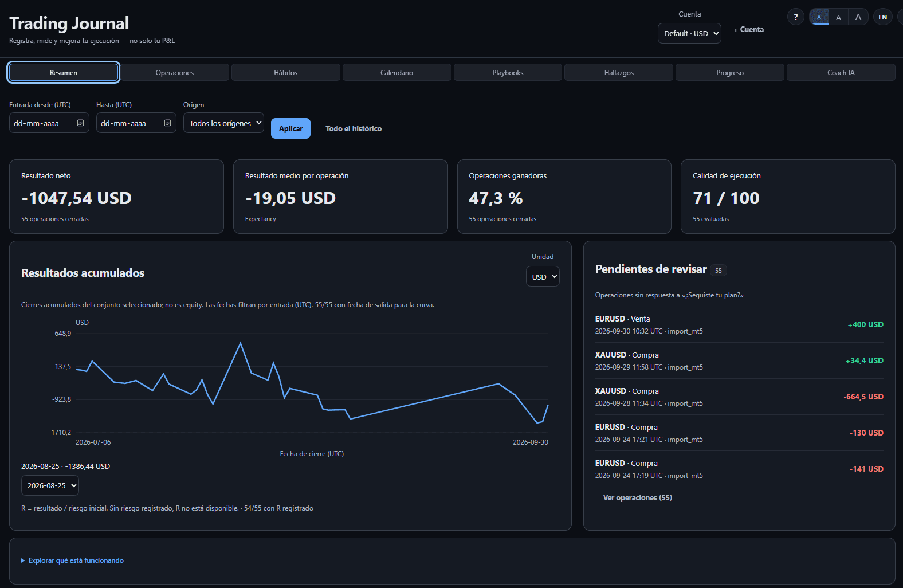This screenshot has width=903, height=588.
Task: Switch language with the EN button
Action: (883, 17)
